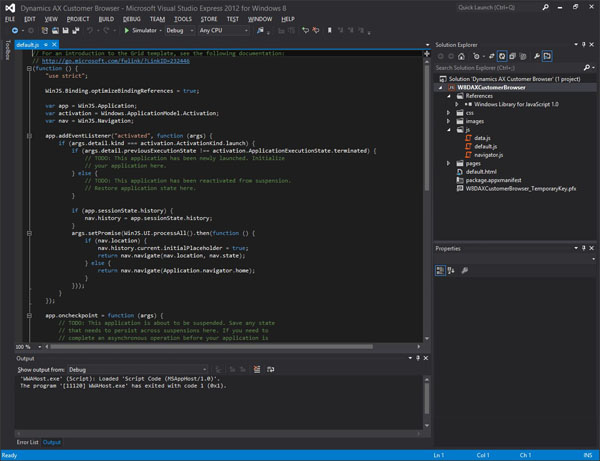Toggle a bookmark with the toolbar bookmark icon
Viewport: 600px width, 461px height.
329,30
